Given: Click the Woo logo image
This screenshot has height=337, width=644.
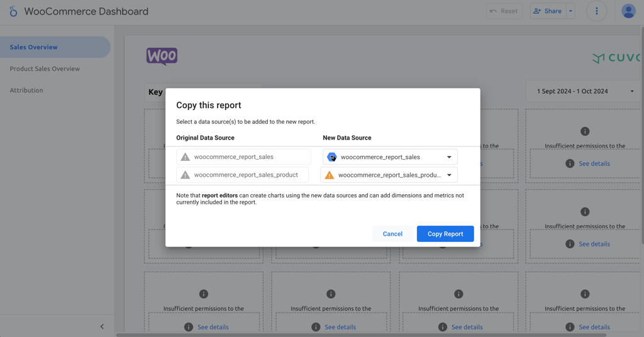Looking at the screenshot, I should point(162,56).
